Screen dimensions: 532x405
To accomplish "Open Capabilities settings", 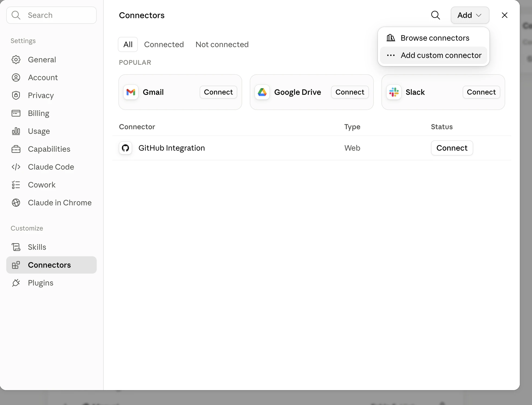I will click(x=51, y=149).
